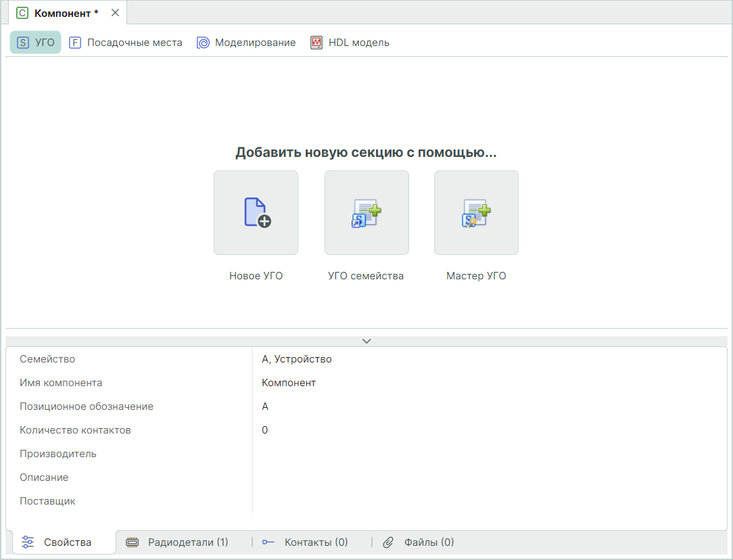Select the Поставщик label
733x560 pixels.
tap(47, 501)
